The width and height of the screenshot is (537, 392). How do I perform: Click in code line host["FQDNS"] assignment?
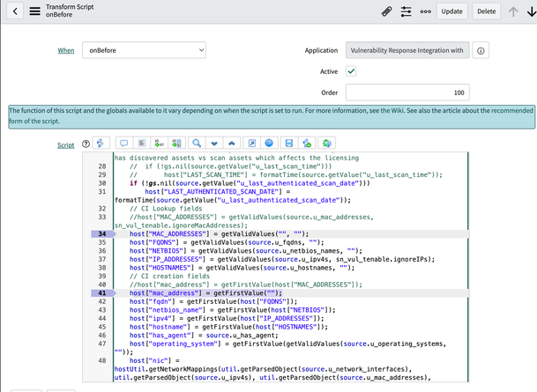click(227, 242)
